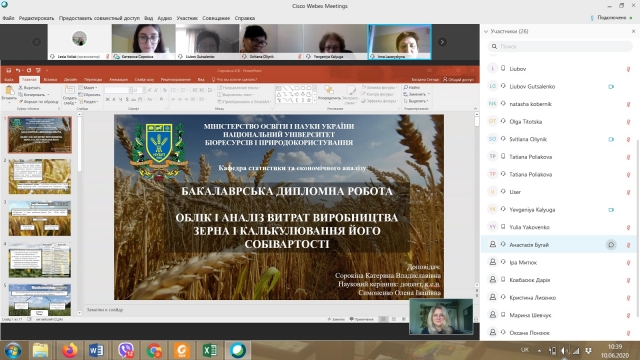The image size is (640, 360).
Task: Click Сбросить (Reset) button in ribbon
Action: coord(89,95)
